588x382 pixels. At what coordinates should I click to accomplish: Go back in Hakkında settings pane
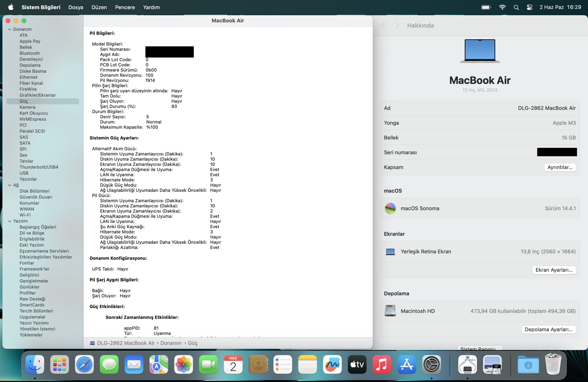point(383,25)
